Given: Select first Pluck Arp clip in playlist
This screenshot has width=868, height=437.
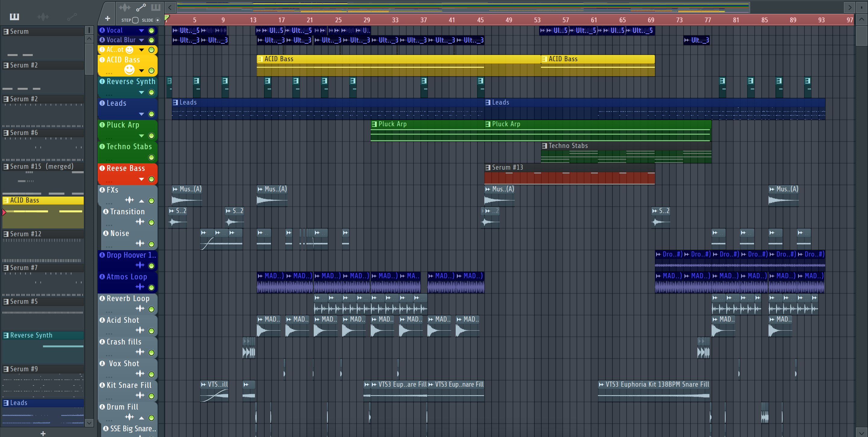Looking at the screenshot, I should [x=427, y=131].
